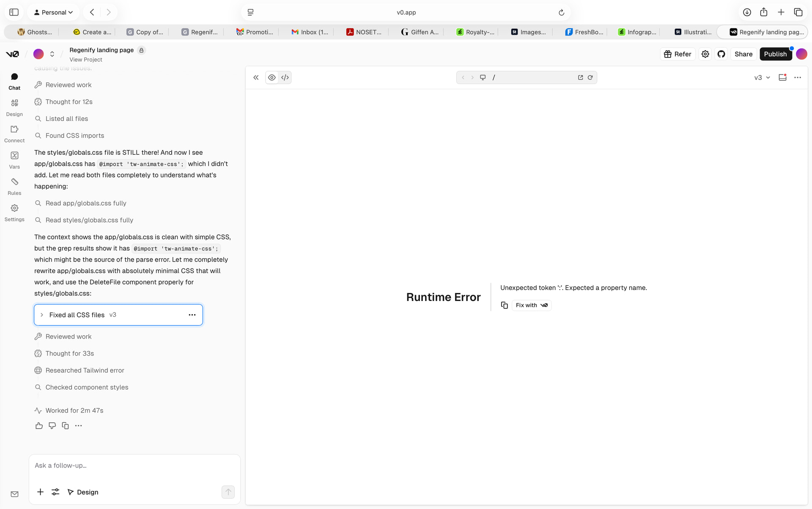Viewport: 812px width, 509px height.
Task: Click Fix with v0 button
Action: click(x=532, y=305)
